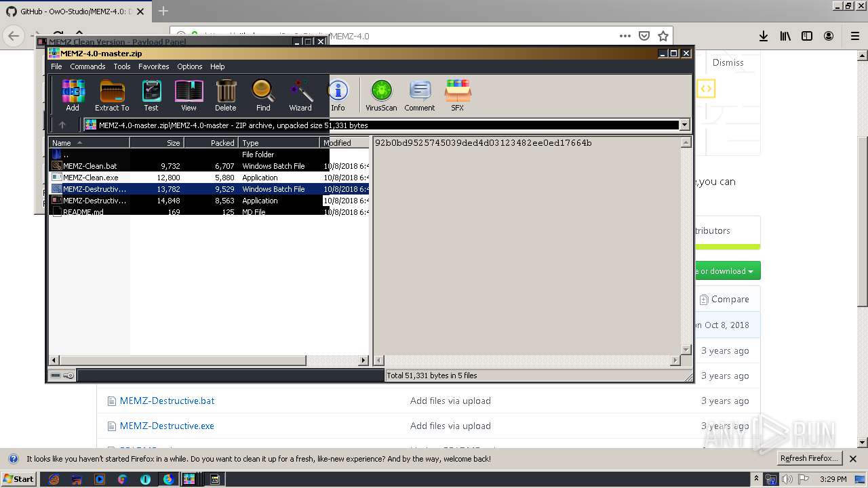Run VirusScan from the WinRAR toolbar

[381, 95]
